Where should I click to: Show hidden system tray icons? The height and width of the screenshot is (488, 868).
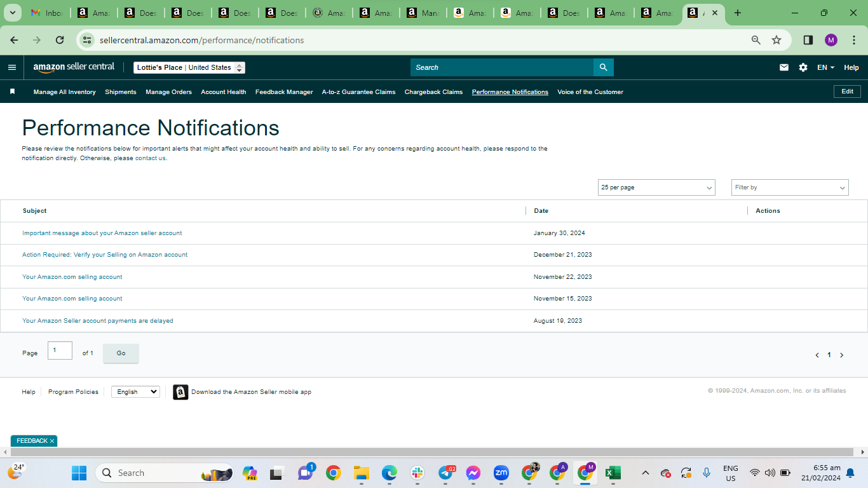coord(646,473)
